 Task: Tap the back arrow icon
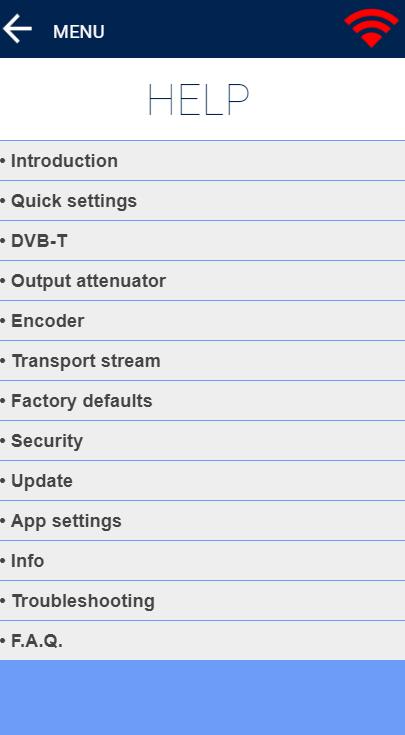pyautogui.click(x=17, y=28)
